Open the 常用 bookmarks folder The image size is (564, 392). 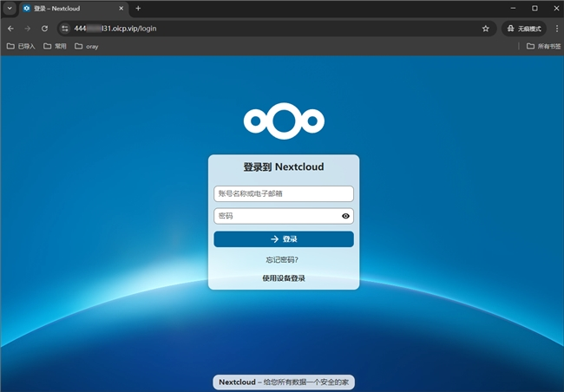click(x=55, y=46)
